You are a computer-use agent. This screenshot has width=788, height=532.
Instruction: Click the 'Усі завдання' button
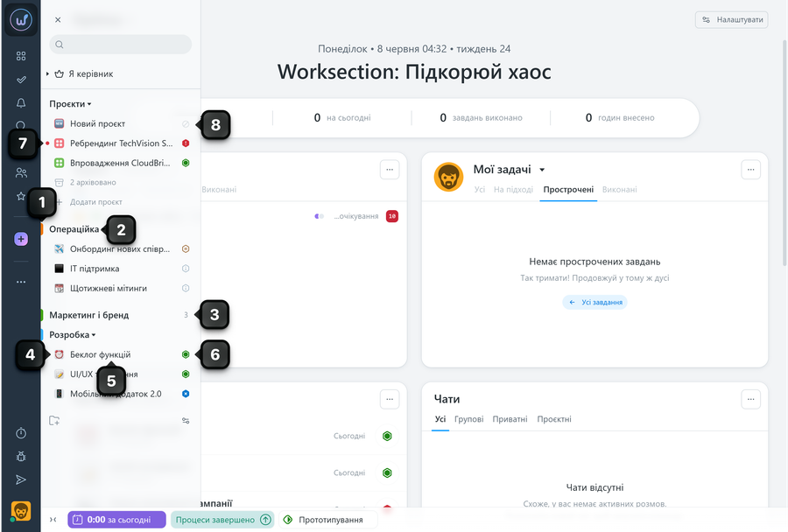pos(595,303)
